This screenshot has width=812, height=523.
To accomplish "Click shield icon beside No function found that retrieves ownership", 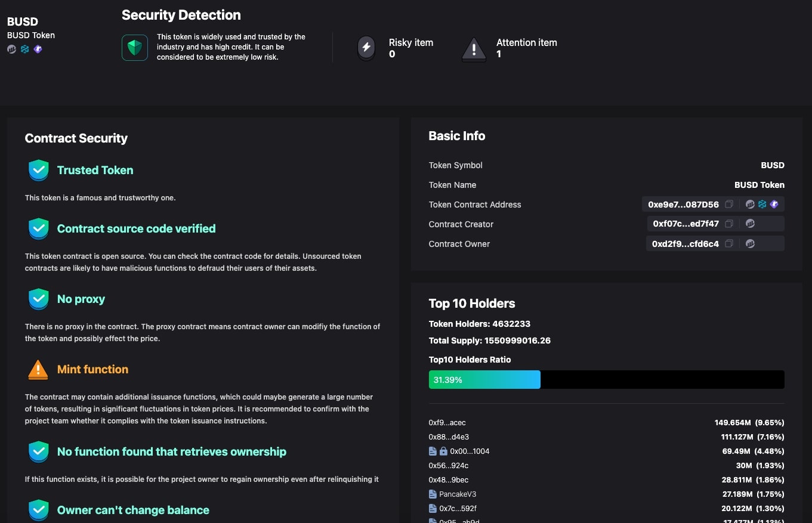I will tap(39, 452).
